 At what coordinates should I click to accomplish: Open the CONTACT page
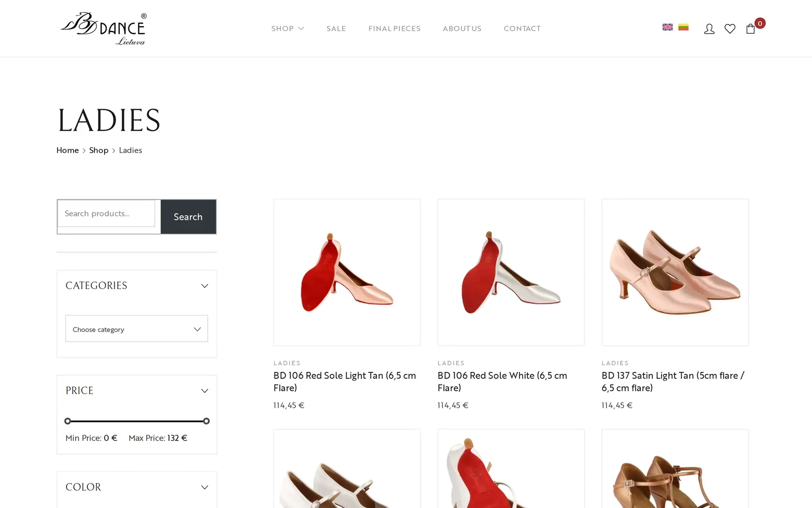tap(522, 28)
